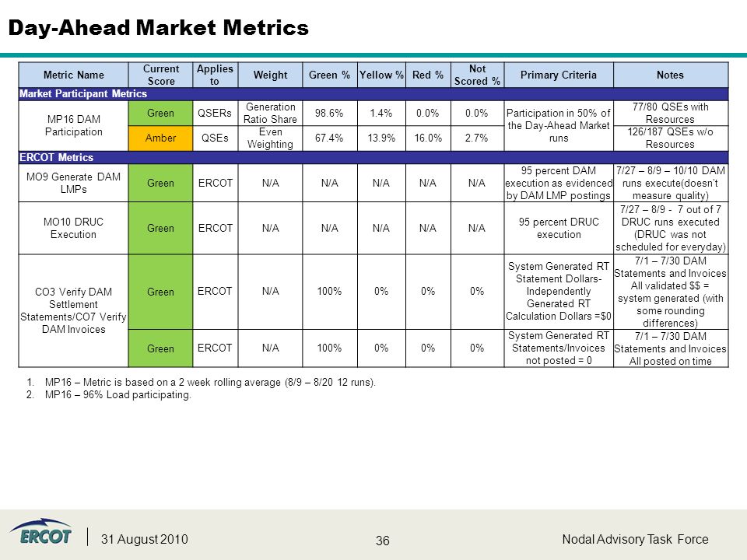747x560 pixels.
Task: Click footnote '96% Load participating'
Action: [x=109, y=395]
